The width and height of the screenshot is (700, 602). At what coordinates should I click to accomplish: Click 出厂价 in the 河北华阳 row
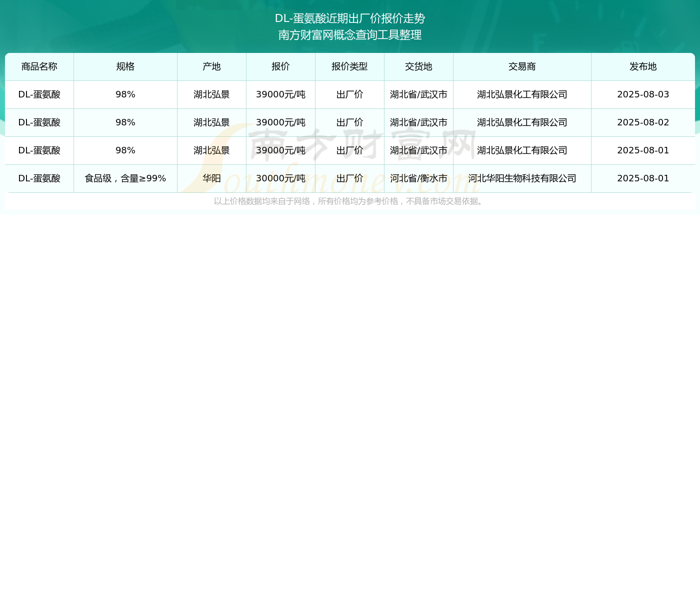[x=349, y=178]
